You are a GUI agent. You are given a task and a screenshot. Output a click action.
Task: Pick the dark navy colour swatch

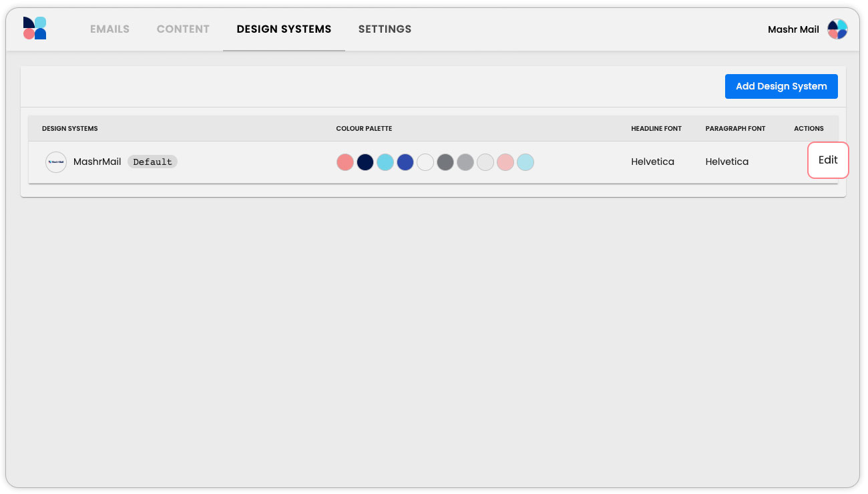click(365, 162)
